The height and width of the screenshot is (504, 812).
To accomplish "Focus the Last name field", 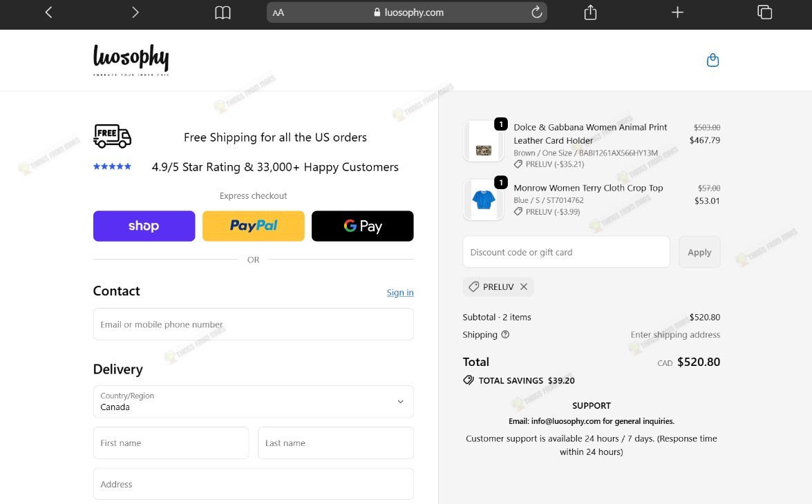I will pos(336,443).
